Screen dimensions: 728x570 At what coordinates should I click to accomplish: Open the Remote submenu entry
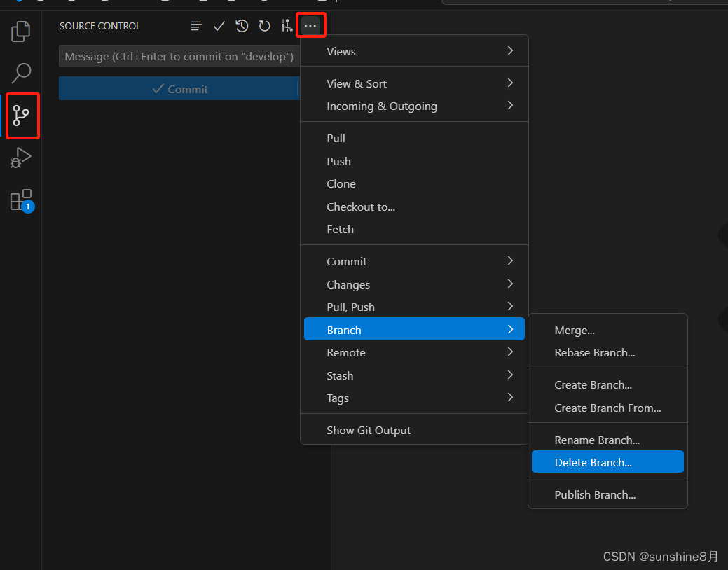pyautogui.click(x=414, y=352)
